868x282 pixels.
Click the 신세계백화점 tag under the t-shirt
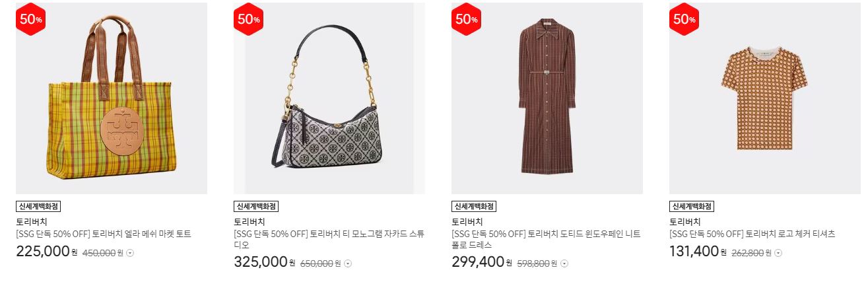click(x=692, y=206)
